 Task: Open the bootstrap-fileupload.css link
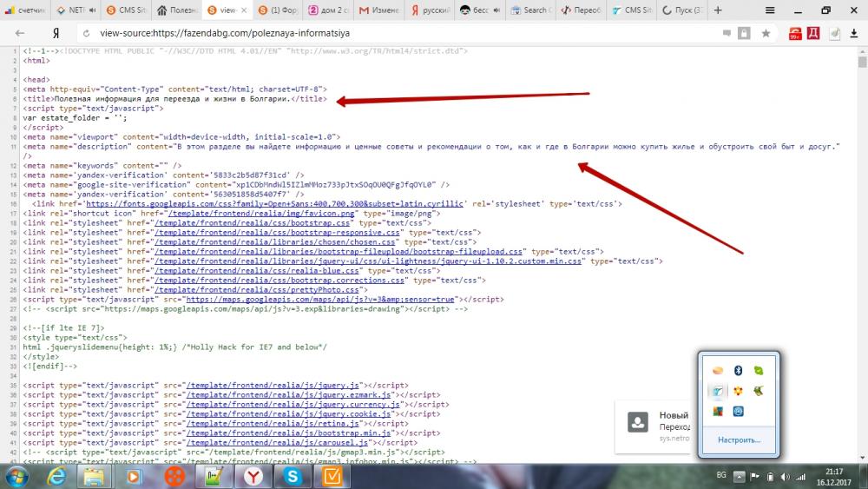click(x=339, y=251)
